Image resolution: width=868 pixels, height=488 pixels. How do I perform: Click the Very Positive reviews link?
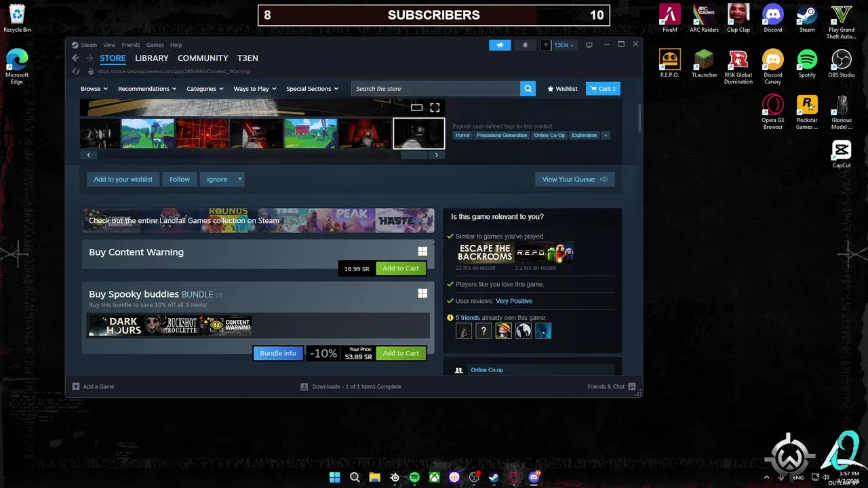pyautogui.click(x=514, y=301)
